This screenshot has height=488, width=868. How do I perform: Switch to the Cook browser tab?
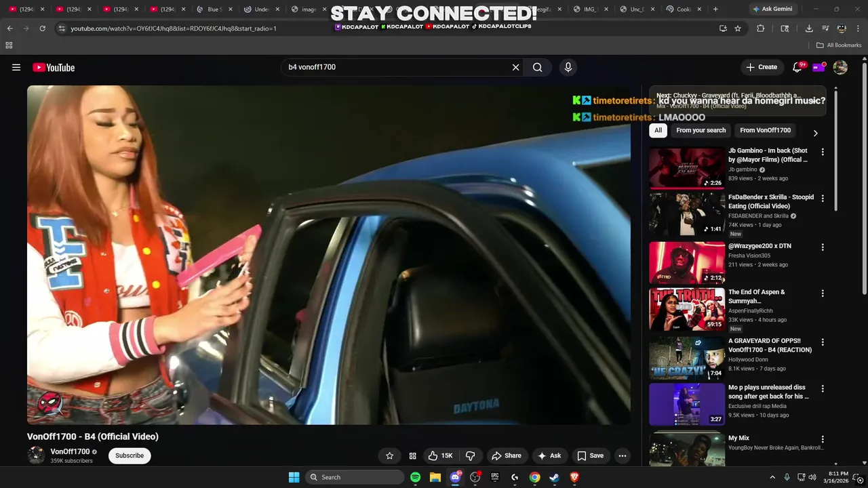[683, 9]
